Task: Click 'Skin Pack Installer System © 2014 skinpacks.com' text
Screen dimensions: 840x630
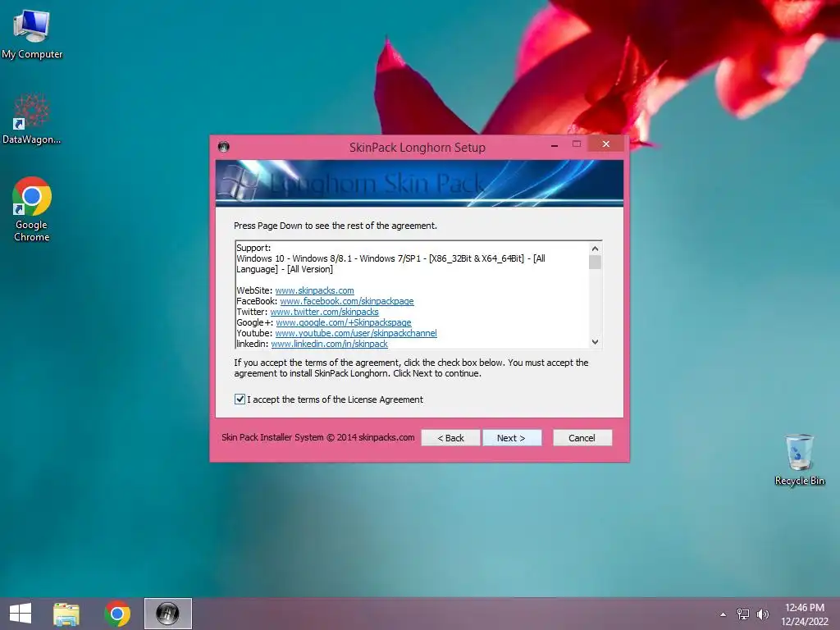Action: (318, 437)
